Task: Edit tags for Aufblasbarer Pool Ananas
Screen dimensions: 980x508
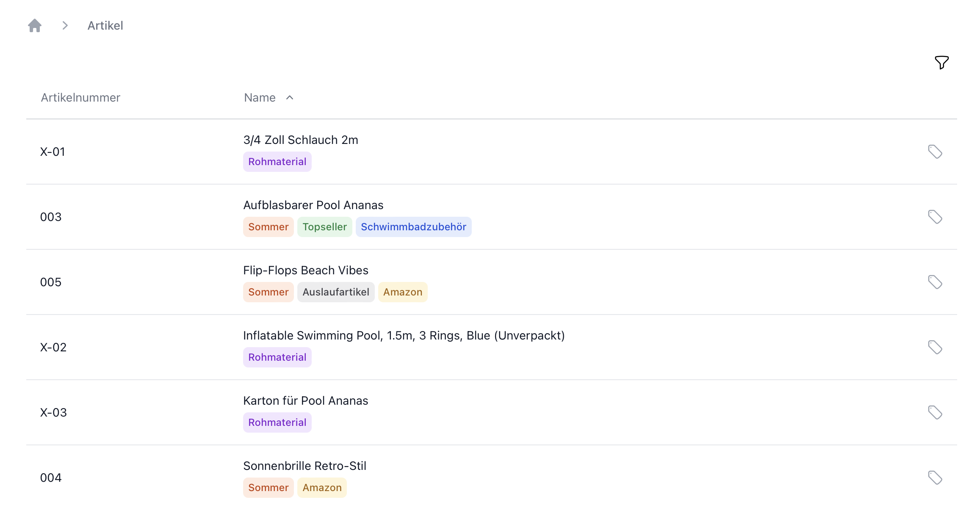Action: [935, 217]
